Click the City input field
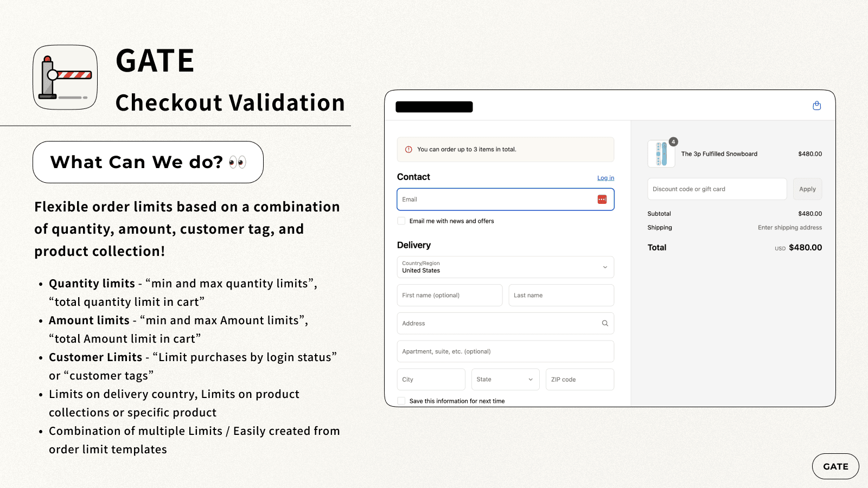 coord(431,380)
